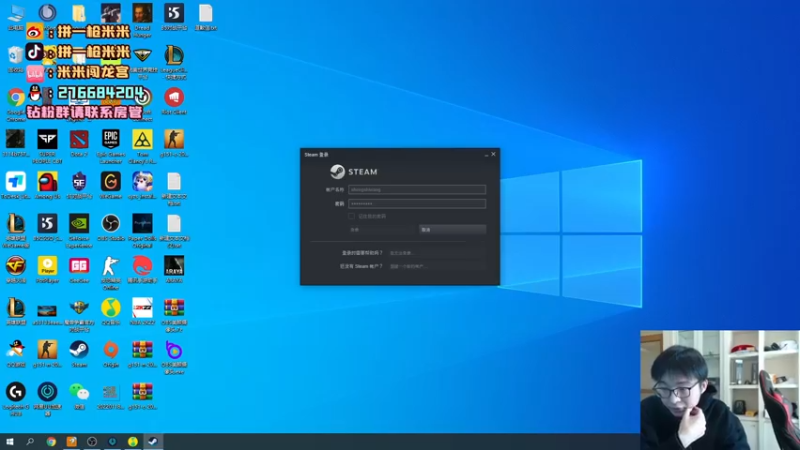Open the Paper Dolls Original desktop icon

pos(142,223)
